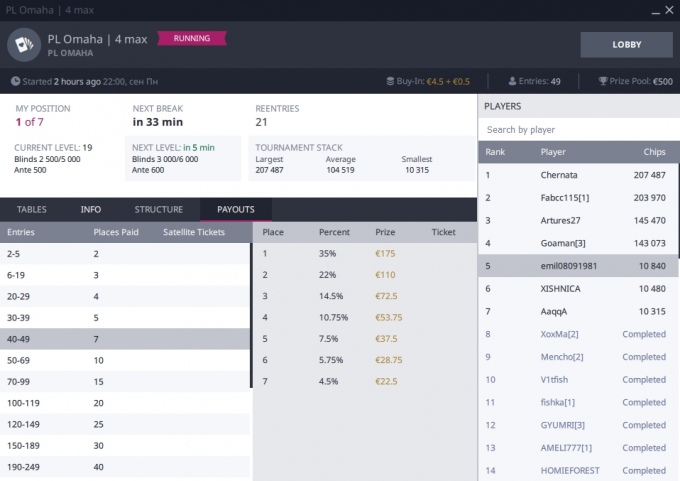Click the RUNNING status badge
Image resolution: width=680 pixels, height=481 pixels.
coord(192,38)
